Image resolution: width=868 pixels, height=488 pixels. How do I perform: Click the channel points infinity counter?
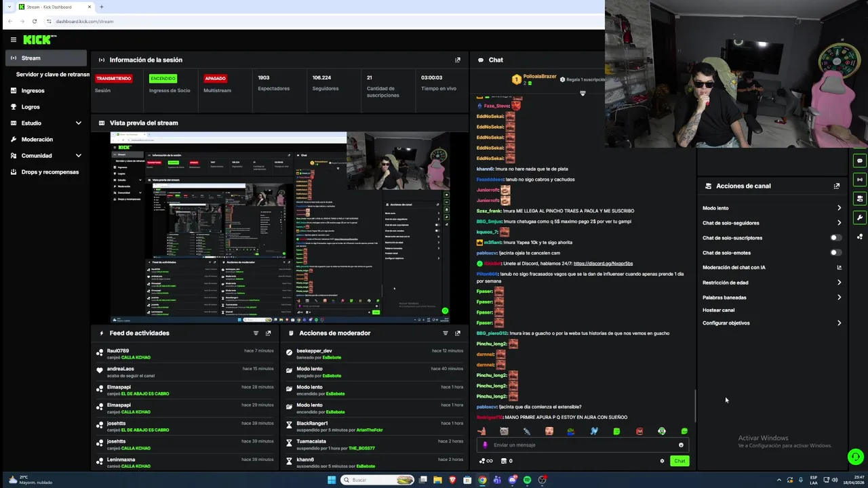tap(486, 461)
